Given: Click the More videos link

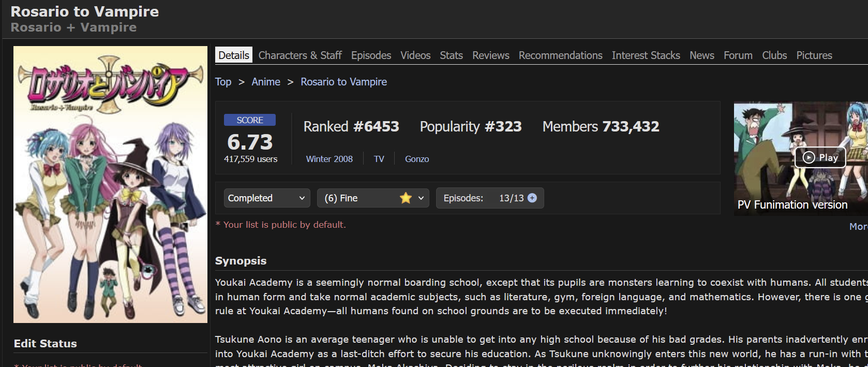Looking at the screenshot, I should pos(858,226).
